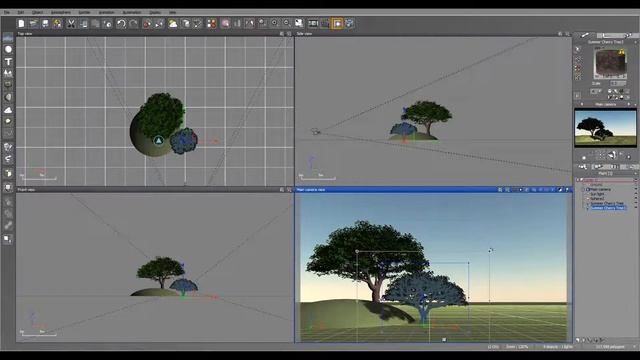Click the Top view title bar

click(154, 34)
